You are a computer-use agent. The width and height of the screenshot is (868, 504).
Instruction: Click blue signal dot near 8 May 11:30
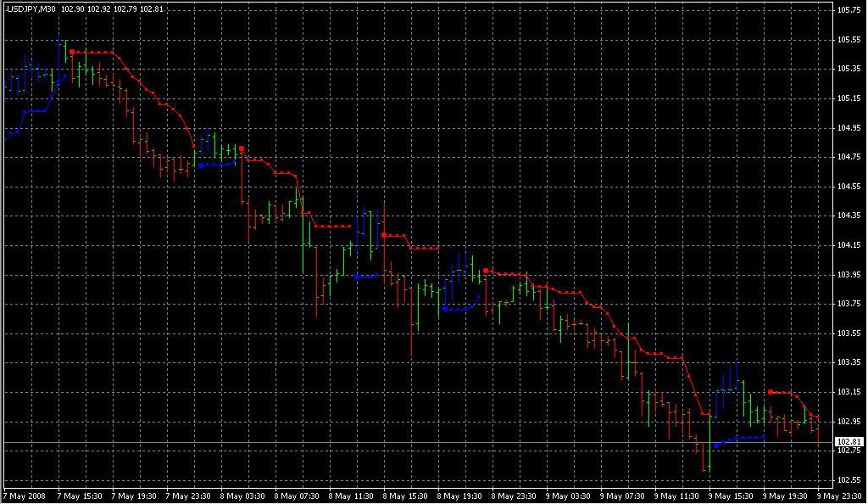point(357,277)
